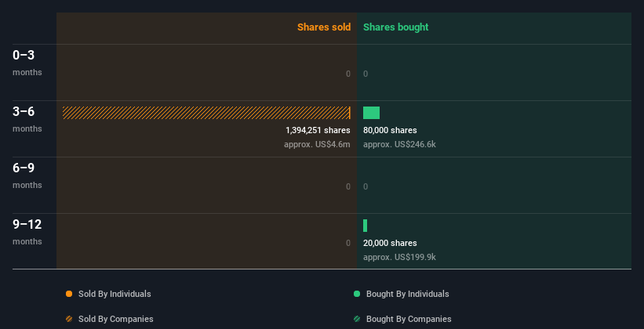
Task: Click the green Bought By Individuals legend dot
Action: tap(357, 294)
